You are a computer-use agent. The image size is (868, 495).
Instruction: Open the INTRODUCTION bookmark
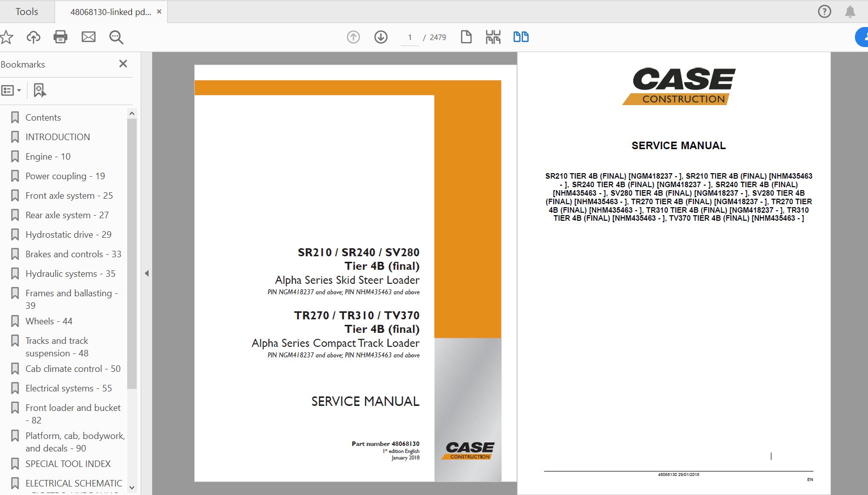point(58,137)
